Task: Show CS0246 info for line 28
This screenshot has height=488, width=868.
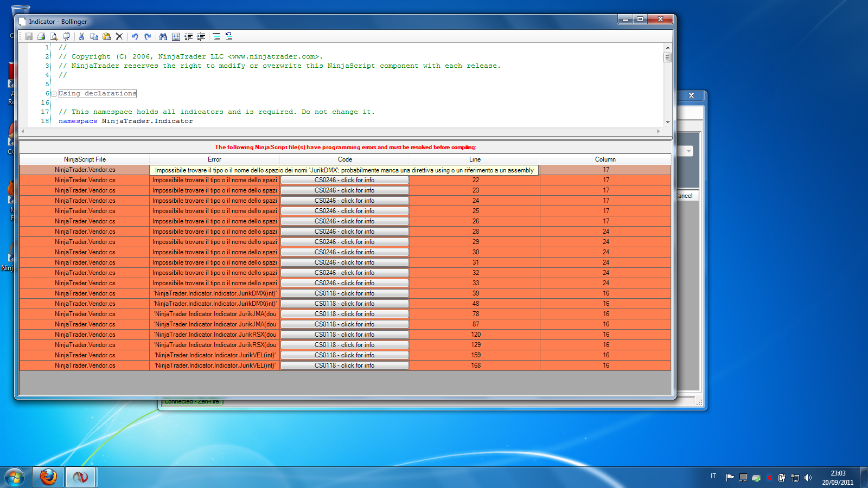Action: (344, 232)
